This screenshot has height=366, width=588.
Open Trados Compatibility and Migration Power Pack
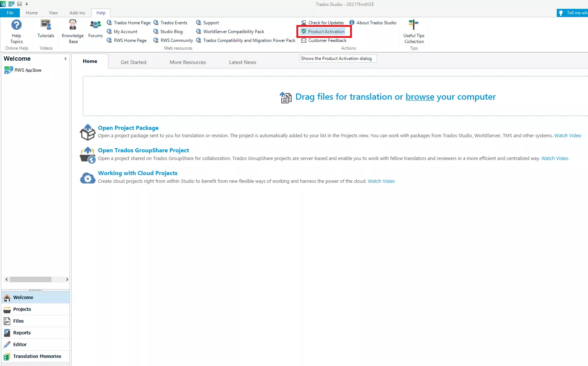point(246,40)
